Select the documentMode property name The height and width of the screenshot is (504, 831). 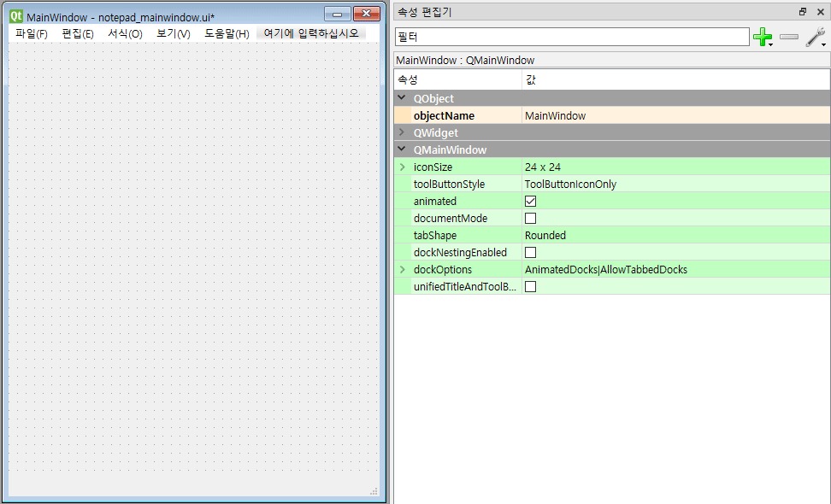450,218
